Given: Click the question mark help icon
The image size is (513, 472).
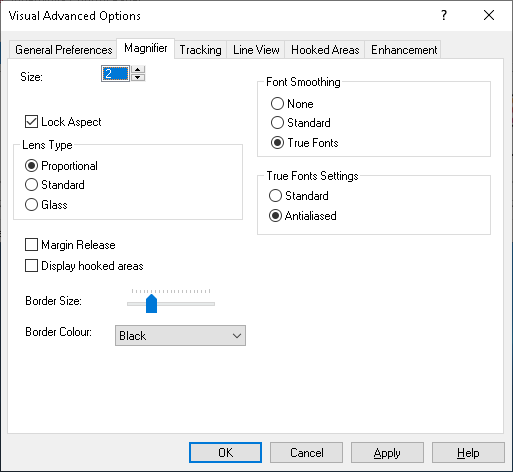Looking at the screenshot, I should coord(444,15).
